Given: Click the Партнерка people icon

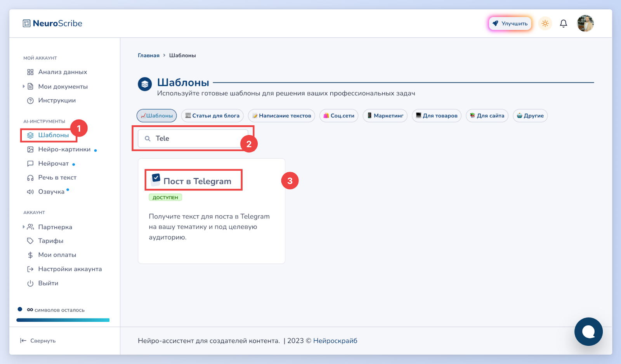Looking at the screenshot, I should tap(30, 227).
